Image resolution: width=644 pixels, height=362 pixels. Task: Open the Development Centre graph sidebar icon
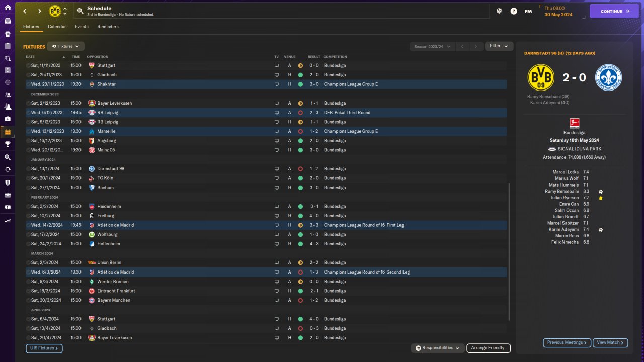(x=8, y=220)
